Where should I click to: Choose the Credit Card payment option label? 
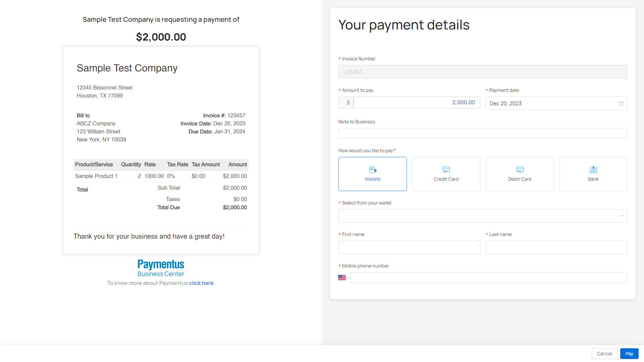click(x=446, y=179)
